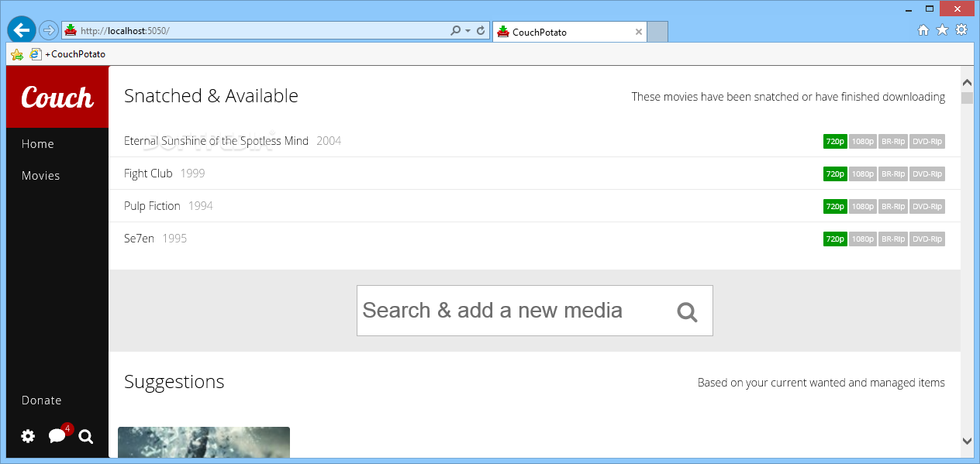Click 1080p badge for Fight Club
Viewport: 980px width, 464px height.
coord(863,174)
